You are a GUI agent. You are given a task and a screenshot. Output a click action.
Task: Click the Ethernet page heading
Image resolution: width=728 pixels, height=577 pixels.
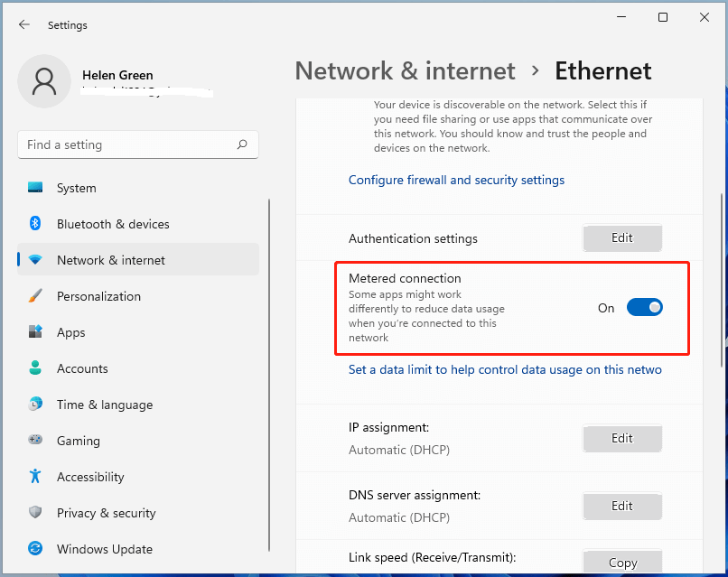603,71
